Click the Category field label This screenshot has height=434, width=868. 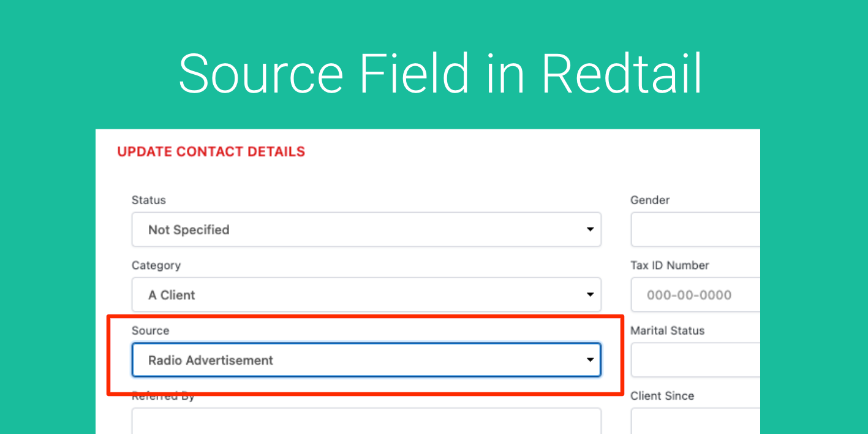(x=156, y=265)
